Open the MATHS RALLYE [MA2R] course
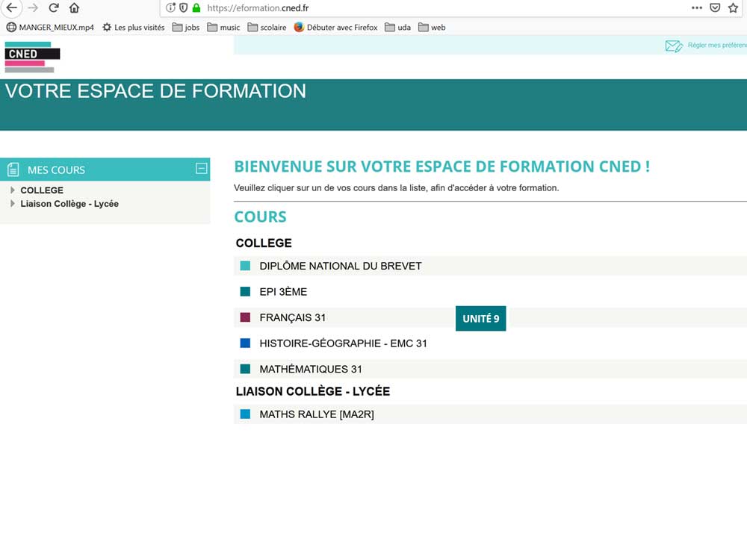This screenshot has width=747, height=560. click(316, 414)
